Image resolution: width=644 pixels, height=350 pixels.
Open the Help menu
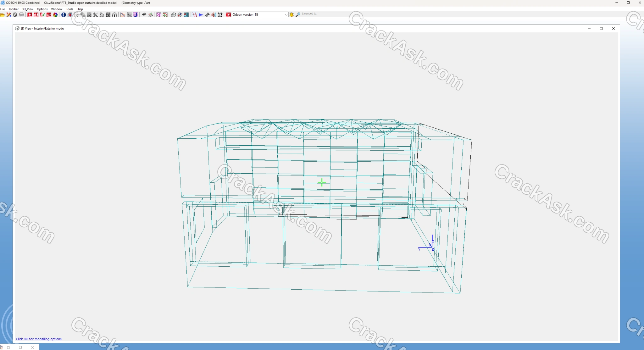[x=80, y=9]
